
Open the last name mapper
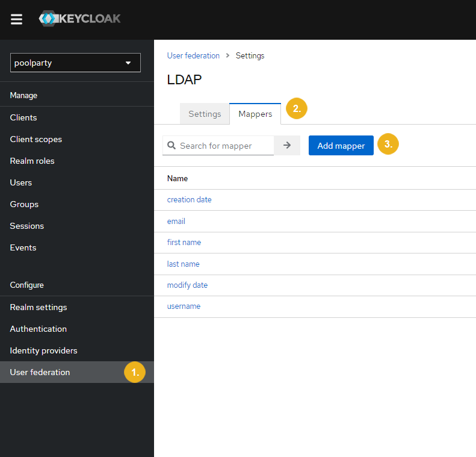[183, 264]
